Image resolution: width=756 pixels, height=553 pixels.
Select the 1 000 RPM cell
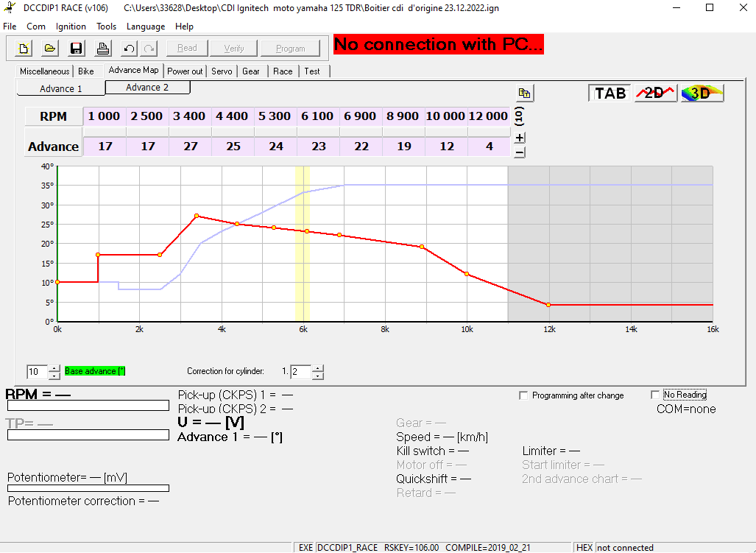[x=104, y=116]
